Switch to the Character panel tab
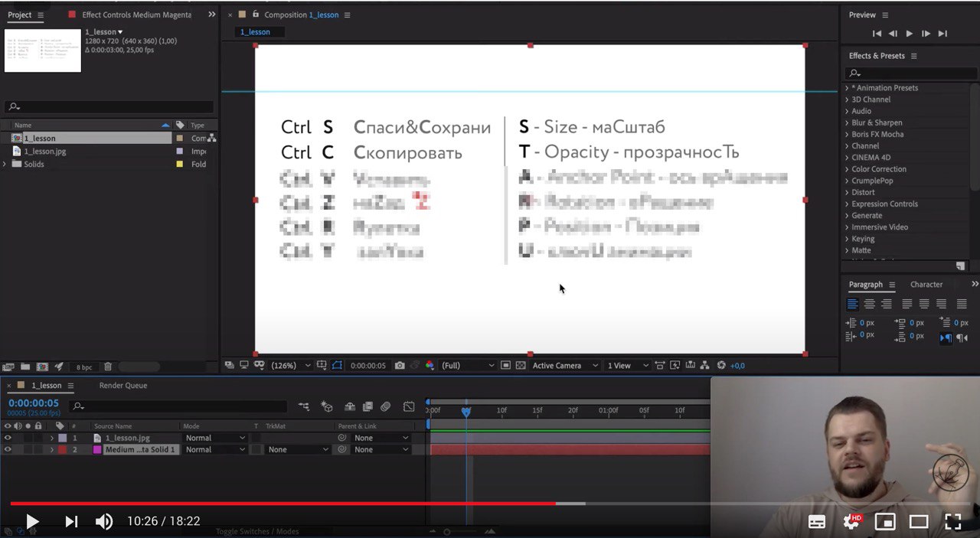The height and width of the screenshot is (538, 980). tap(926, 285)
